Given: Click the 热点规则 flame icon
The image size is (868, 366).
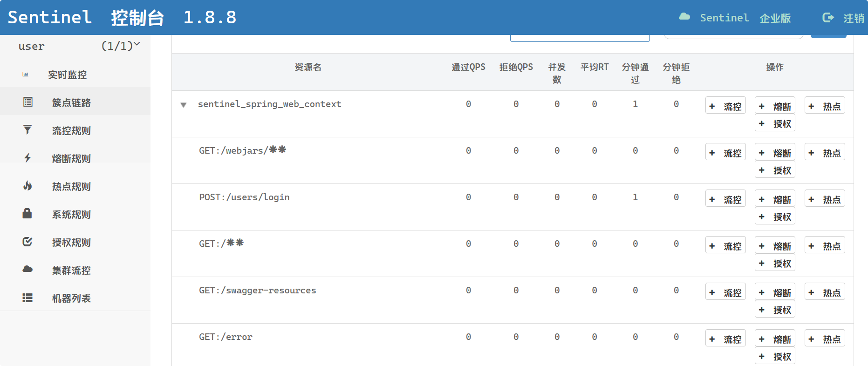Looking at the screenshot, I should (x=27, y=186).
